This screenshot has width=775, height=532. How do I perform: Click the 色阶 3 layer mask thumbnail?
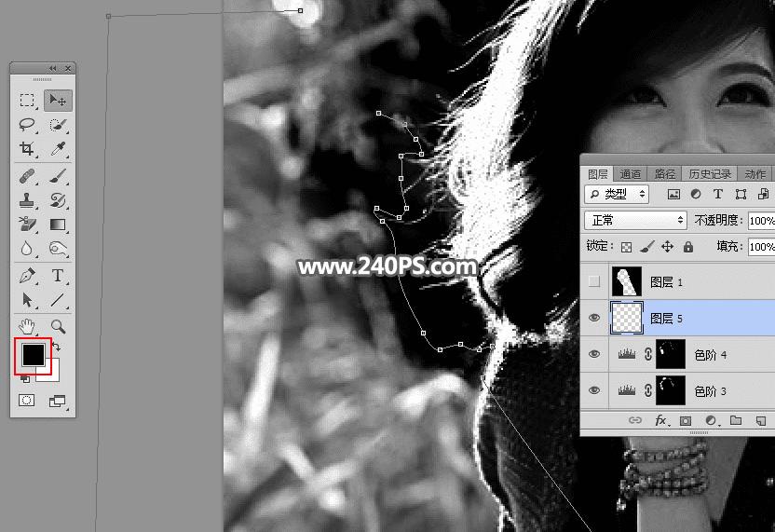tap(671, 390)
